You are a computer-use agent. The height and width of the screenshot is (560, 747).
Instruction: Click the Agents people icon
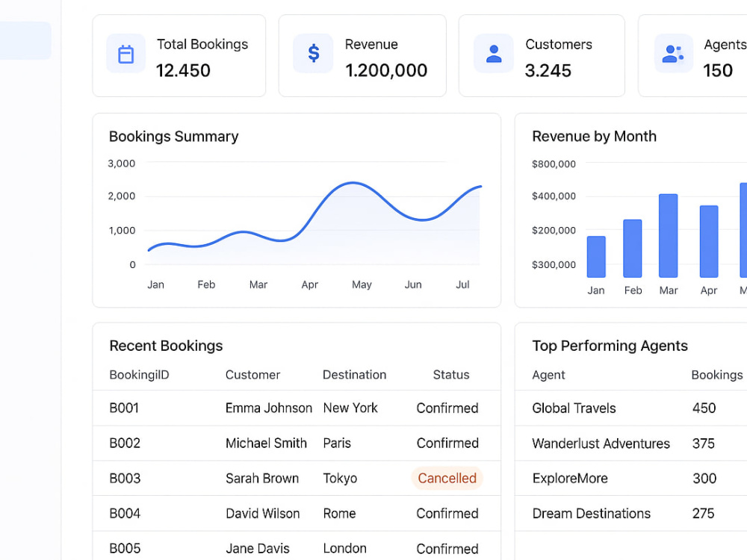tap(673, 53)
